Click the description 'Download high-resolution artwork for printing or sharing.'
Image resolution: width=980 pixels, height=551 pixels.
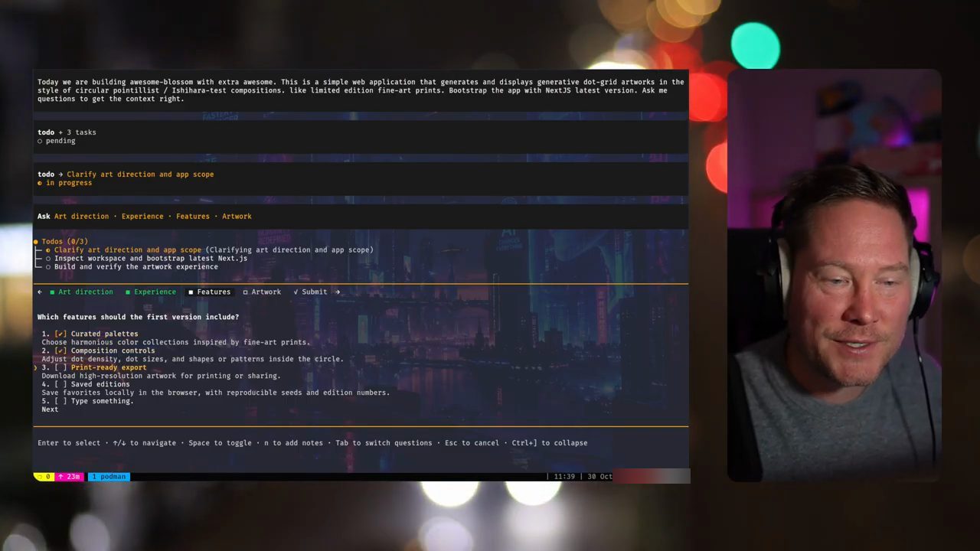click(162, 376)
